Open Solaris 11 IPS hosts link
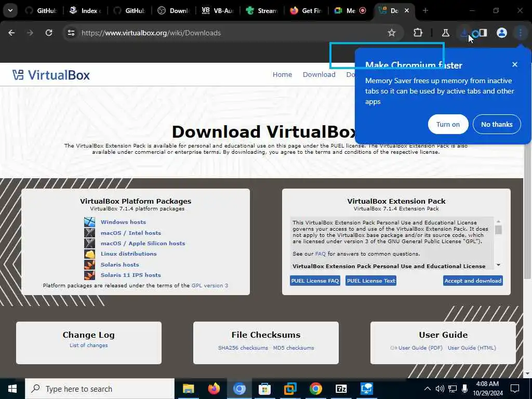The width and height of the screenshot is (532, 399). click(130, 275)
